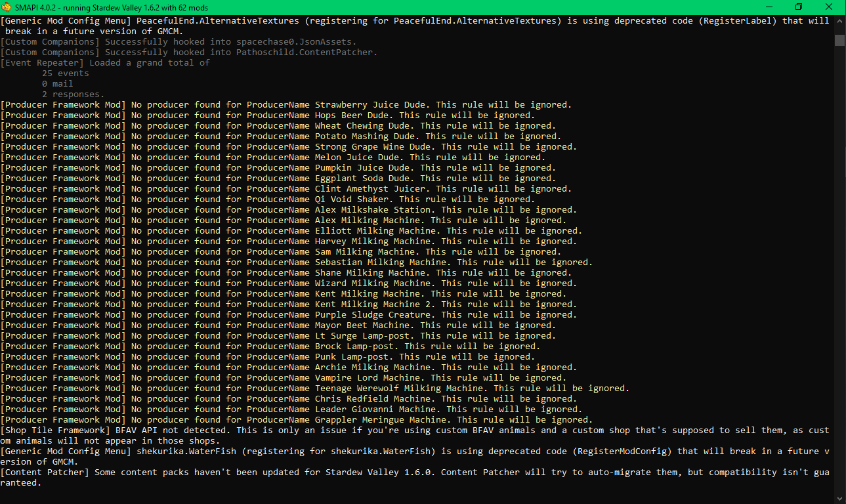Select the shekurika.WaterFish RegisterModConfig warning
The height and width of the screenshot is (504, 846).
pos(415,457)
